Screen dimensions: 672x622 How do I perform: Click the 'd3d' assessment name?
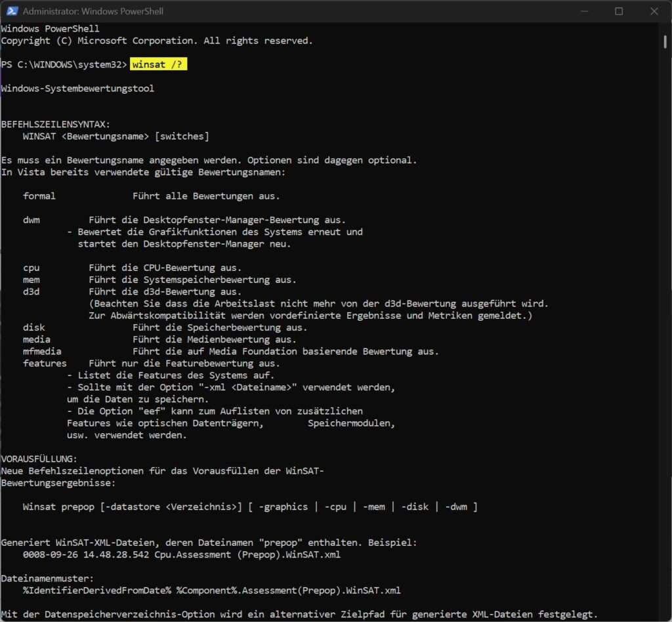(31, 292)
